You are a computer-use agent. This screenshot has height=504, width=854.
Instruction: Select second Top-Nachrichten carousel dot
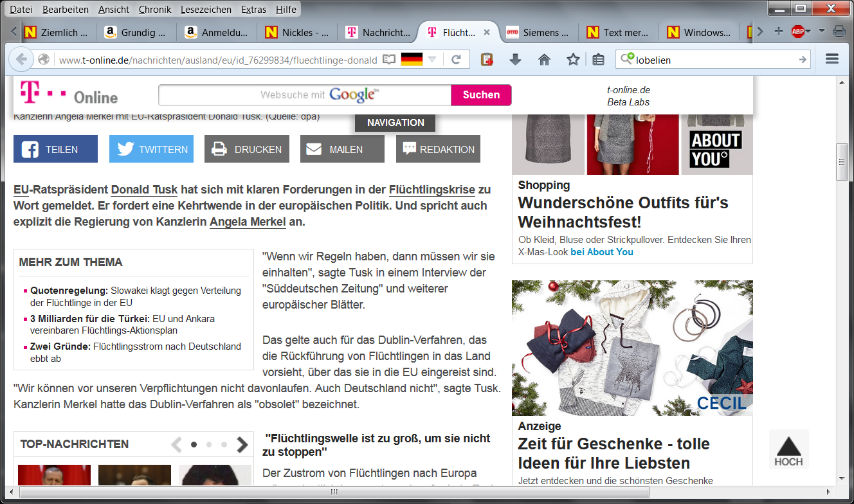tap(209, 444)
